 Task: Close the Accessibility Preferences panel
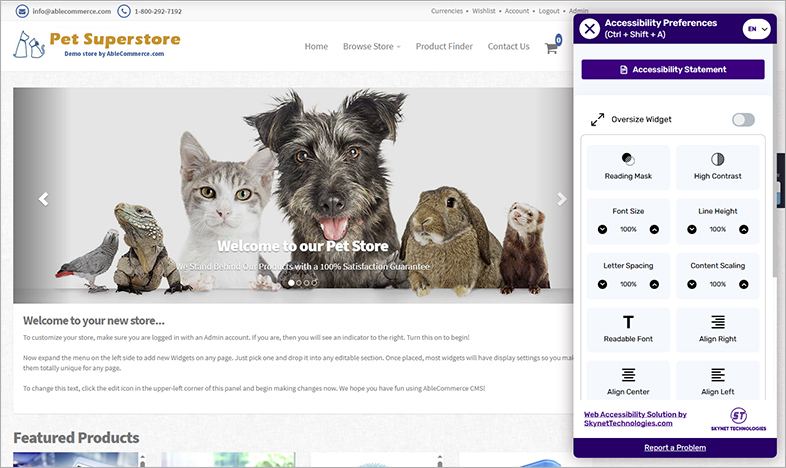pyautogui.click(x=590, y=29)
